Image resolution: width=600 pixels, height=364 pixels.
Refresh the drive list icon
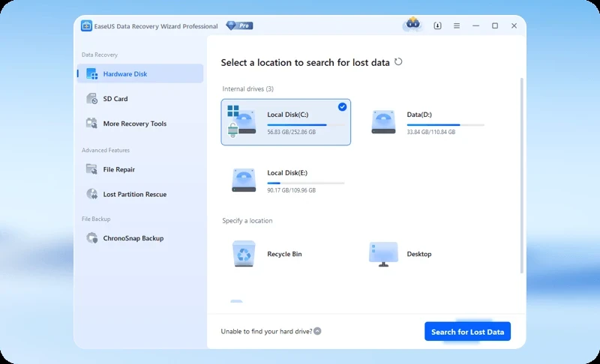398,61
